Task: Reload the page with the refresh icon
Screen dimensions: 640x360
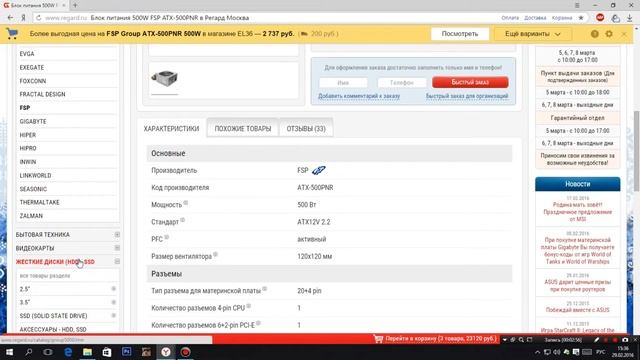Action: point(38,18)
